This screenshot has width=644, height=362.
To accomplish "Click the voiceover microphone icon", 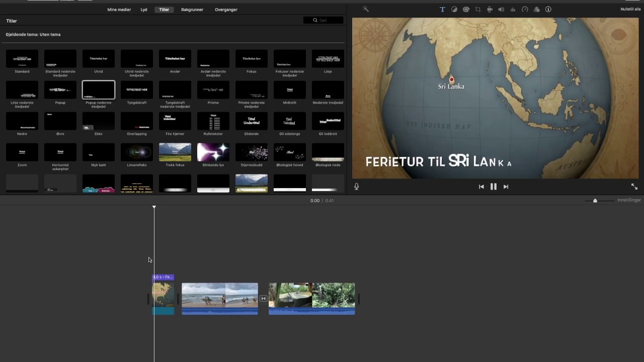I will coord(356,187).
